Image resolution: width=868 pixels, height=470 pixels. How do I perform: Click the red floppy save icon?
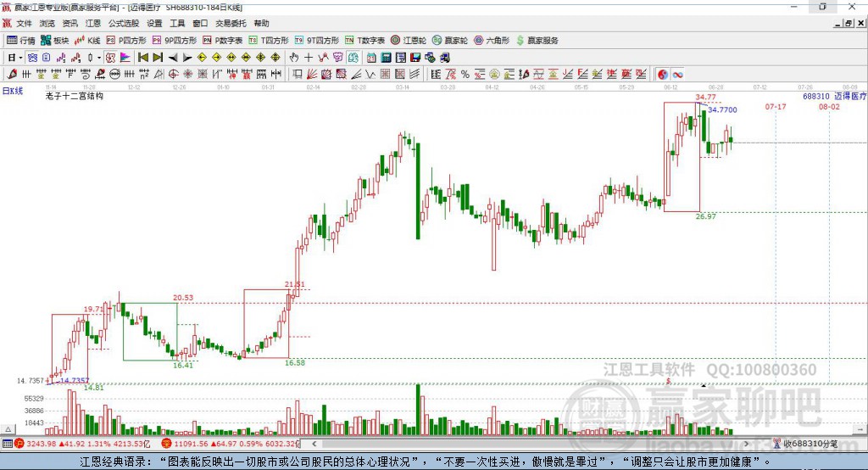(415, 58)
